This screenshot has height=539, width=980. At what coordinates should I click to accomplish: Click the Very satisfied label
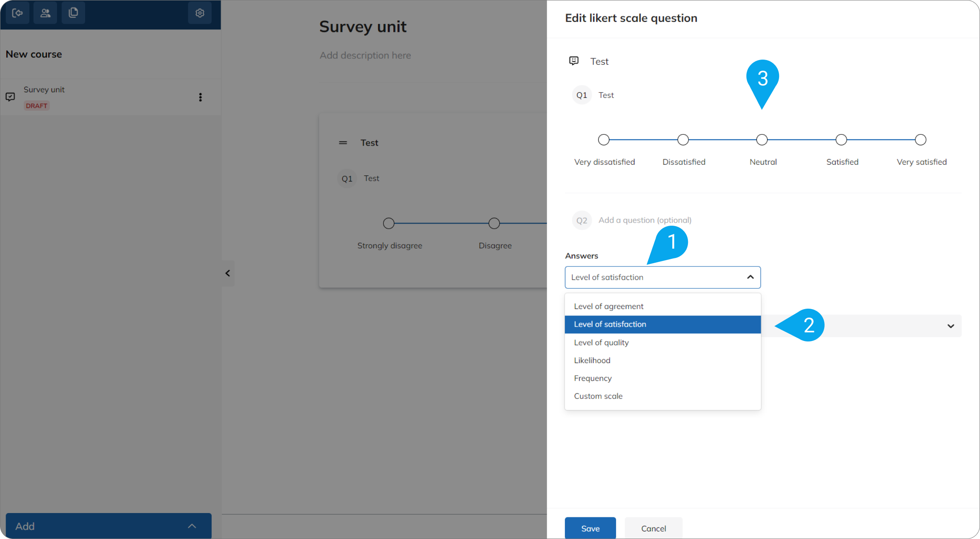coord(921,162)
